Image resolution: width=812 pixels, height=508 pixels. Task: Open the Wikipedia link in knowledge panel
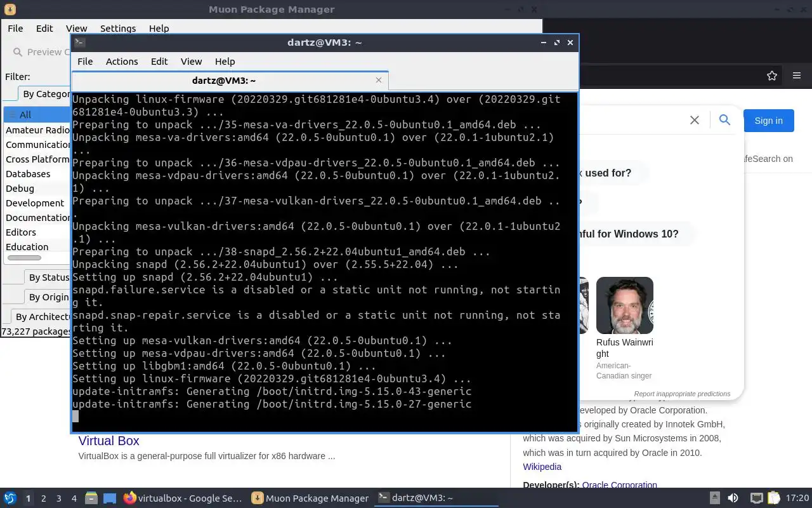pyautogui.click(x=542, y=467)
